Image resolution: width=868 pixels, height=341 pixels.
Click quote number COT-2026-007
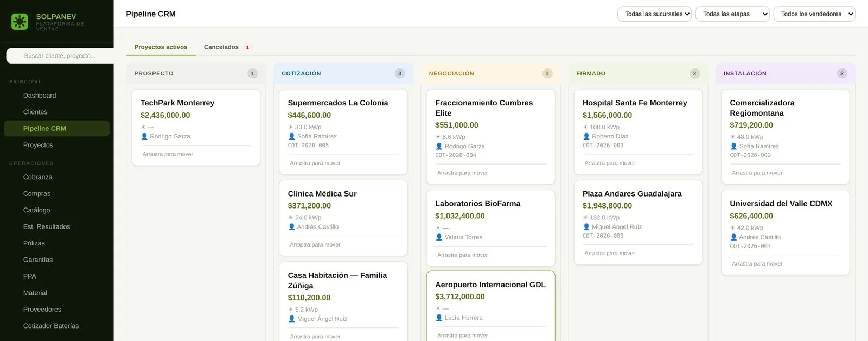(750, 247)
